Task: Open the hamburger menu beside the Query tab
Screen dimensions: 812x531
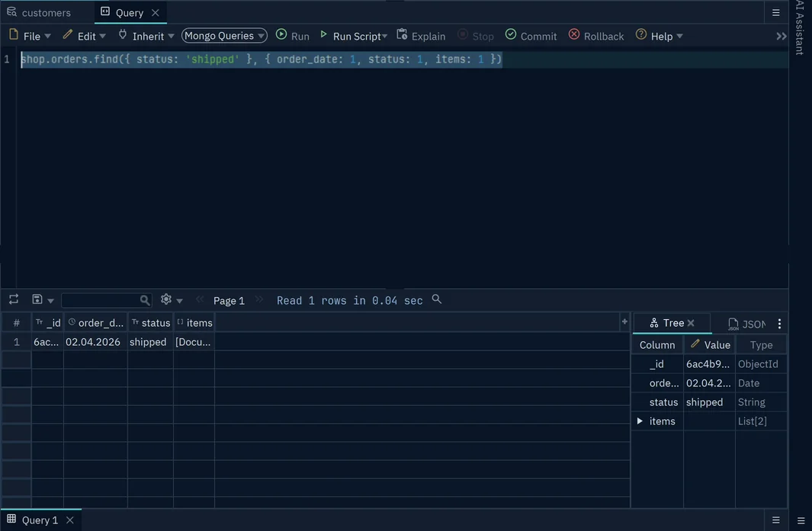Action: [x=775, y=12]
